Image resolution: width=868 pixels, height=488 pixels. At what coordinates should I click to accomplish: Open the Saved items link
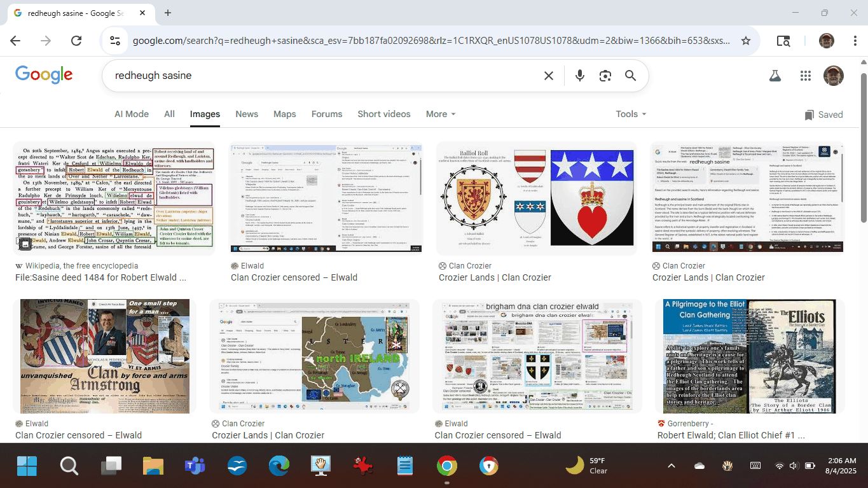pos(823,115)
